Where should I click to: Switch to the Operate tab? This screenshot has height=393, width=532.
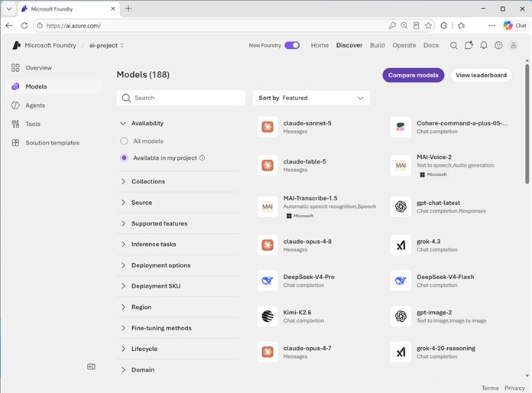click(x=404, y=45)
